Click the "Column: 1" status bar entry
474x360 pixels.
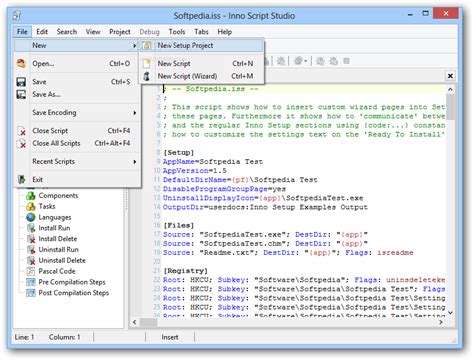coord(64,337)
